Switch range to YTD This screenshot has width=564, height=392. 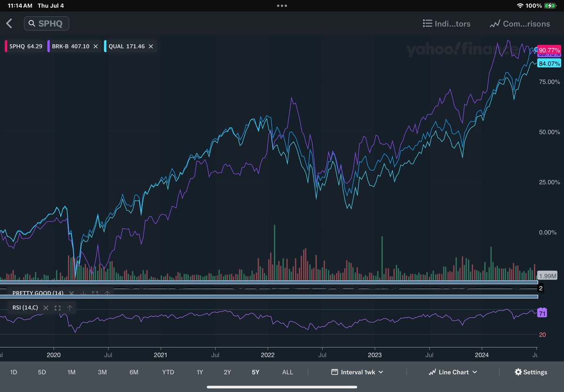[x=168, y=372]
